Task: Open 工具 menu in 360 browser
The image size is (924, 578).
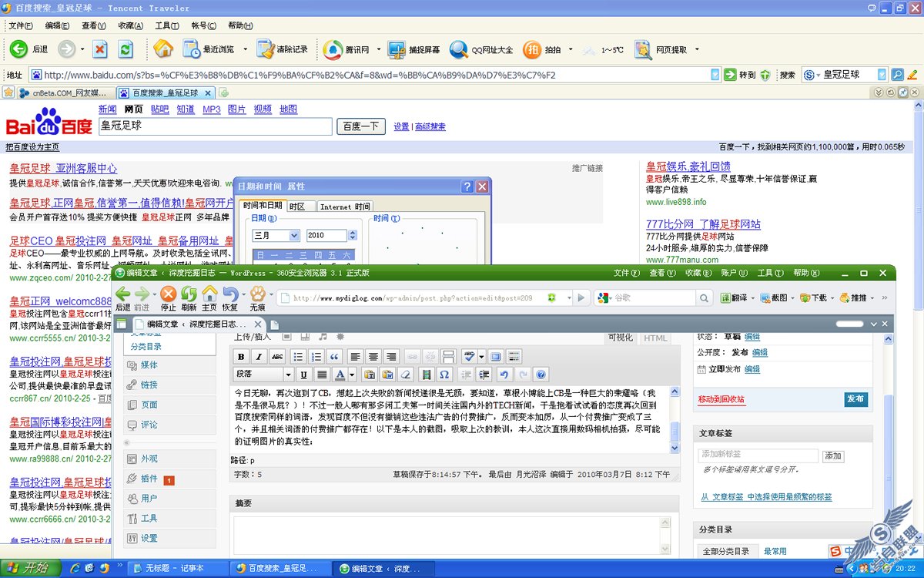Action: (770, 273)
